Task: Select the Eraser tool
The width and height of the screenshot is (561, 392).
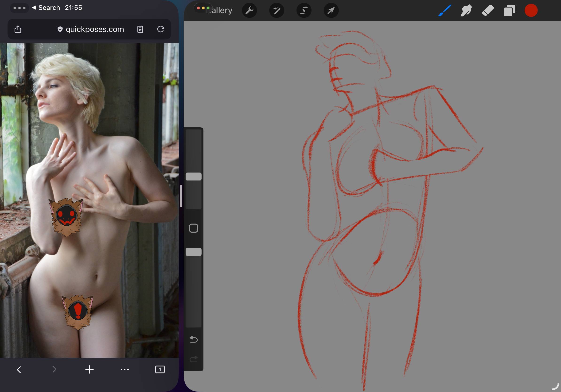Action: click(488, 11)
